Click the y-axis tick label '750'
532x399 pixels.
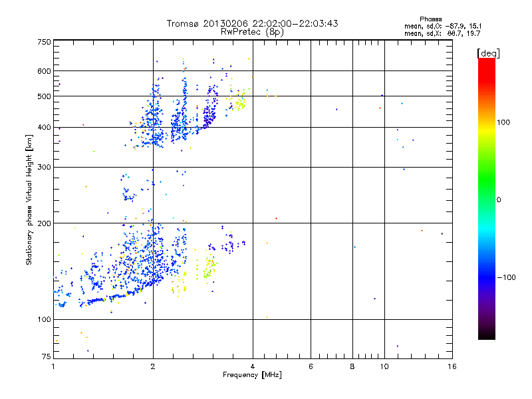(44, 42)
